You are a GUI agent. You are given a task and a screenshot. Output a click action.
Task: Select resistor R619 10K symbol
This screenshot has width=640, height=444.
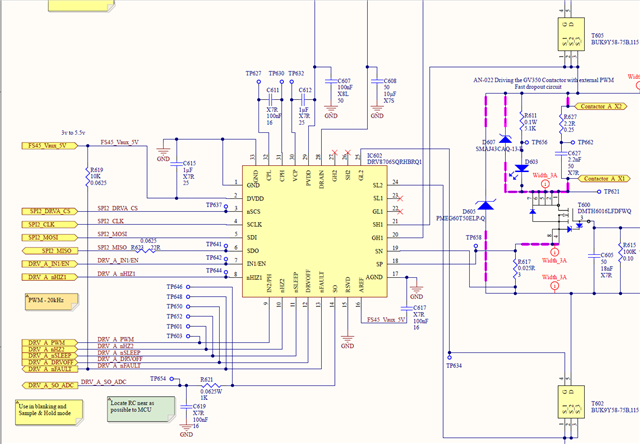point(87,176)
